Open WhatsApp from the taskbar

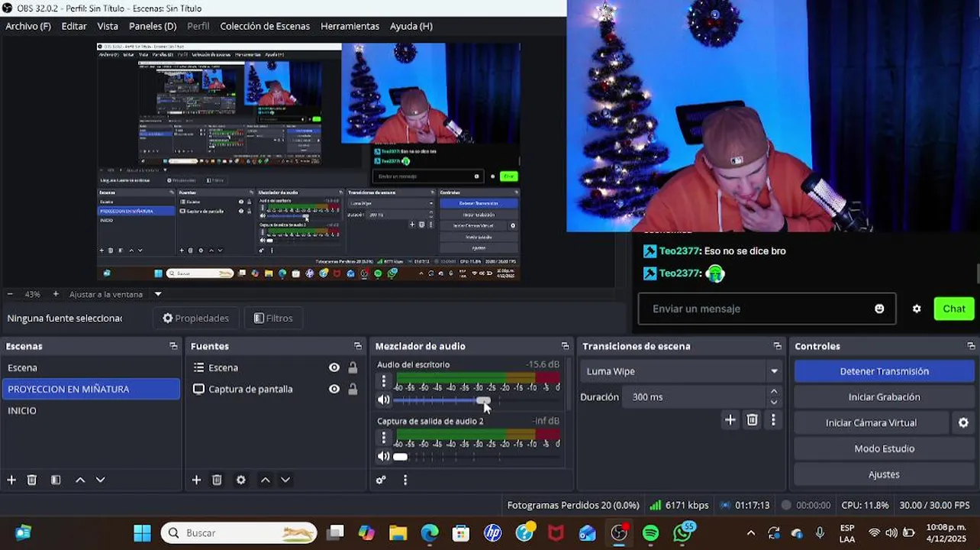click(682, 533)
